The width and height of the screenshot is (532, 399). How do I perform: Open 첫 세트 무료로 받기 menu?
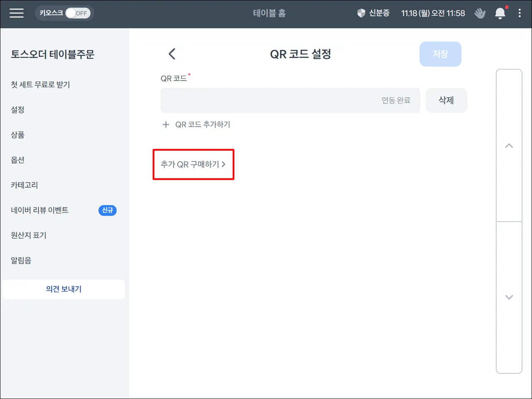[40, 85]
